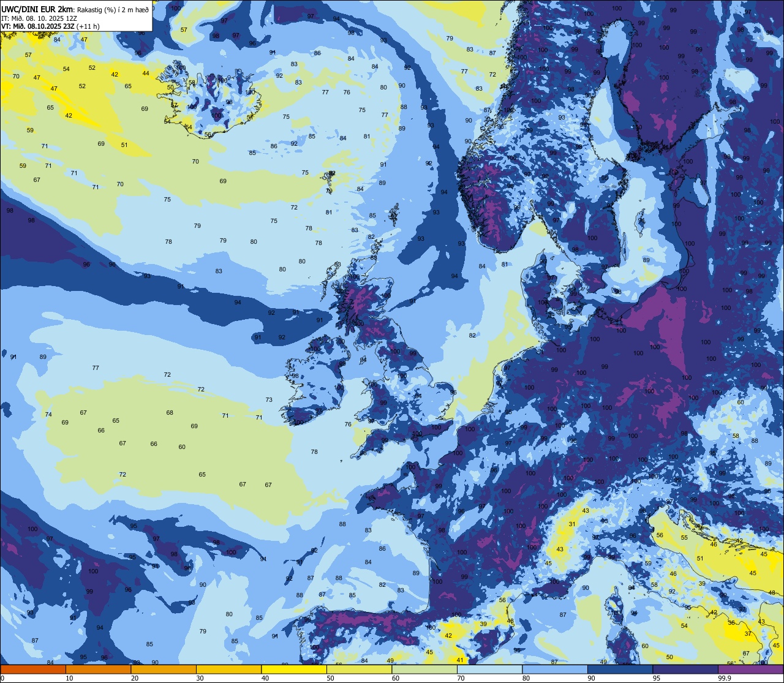Image resolution: width=784 pixels, height=683 pixels.
Task: Click the '40' legend tick label
Action: point(265,678)
